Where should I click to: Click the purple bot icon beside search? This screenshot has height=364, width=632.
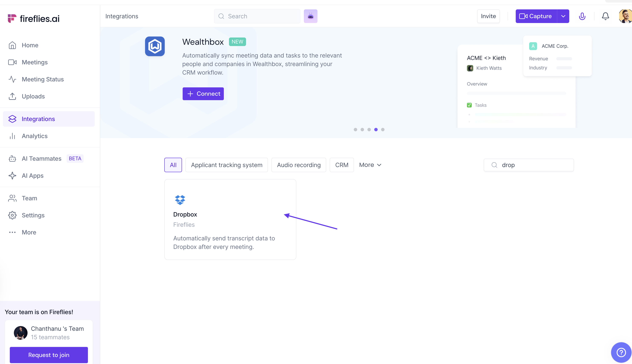[310, 16]
